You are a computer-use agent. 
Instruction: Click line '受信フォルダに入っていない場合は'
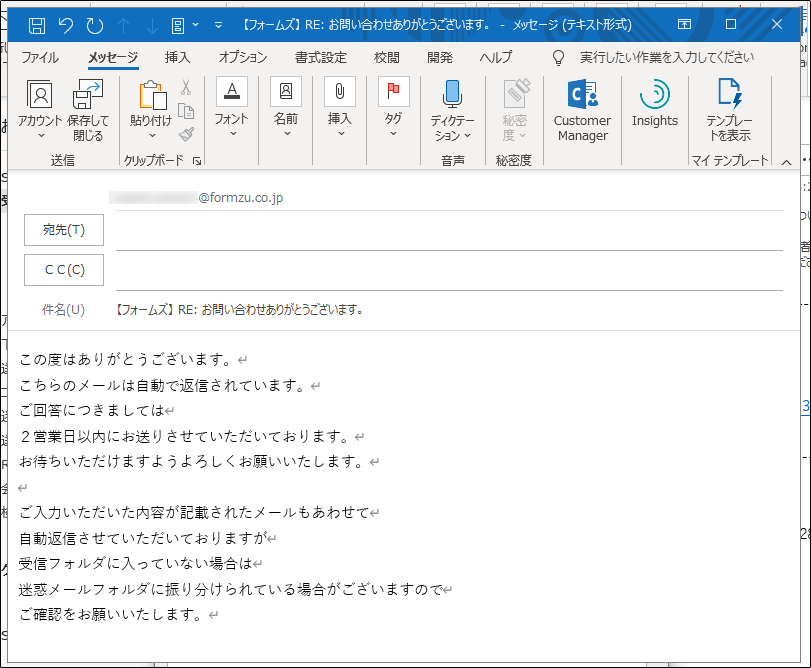(136, 564)
